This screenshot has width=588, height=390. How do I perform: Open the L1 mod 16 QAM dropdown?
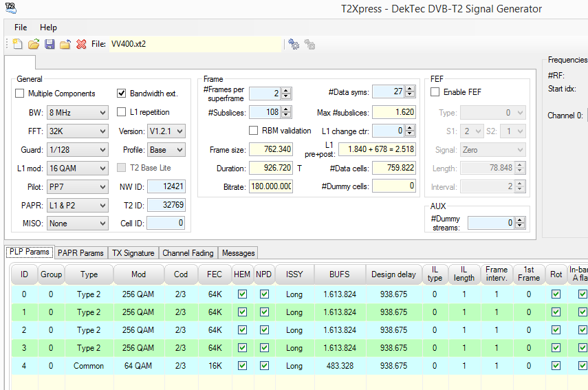pyautogui.click(x=78, y=169)
